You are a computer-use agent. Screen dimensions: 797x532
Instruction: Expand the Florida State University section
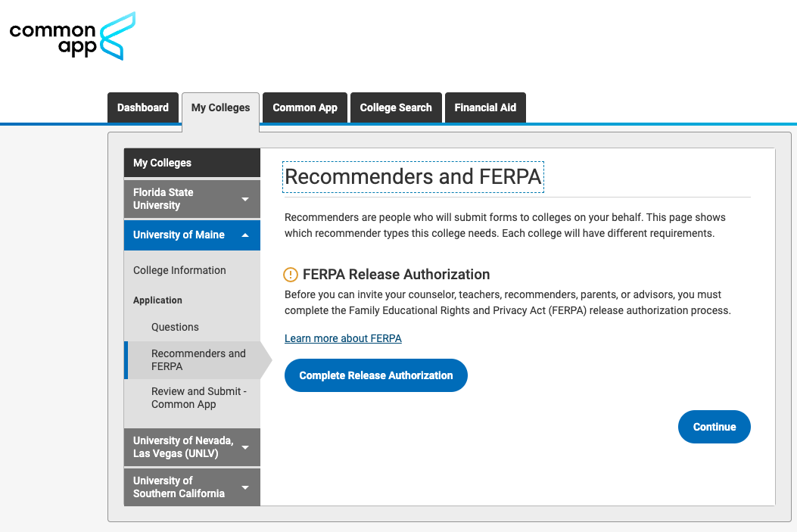(x=244, y=199)
